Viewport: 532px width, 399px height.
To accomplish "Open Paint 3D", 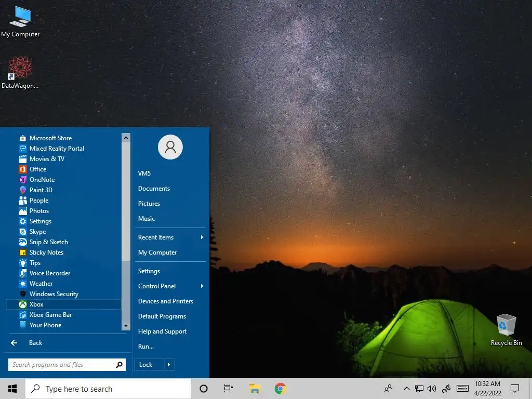I will tap(63, 190).
